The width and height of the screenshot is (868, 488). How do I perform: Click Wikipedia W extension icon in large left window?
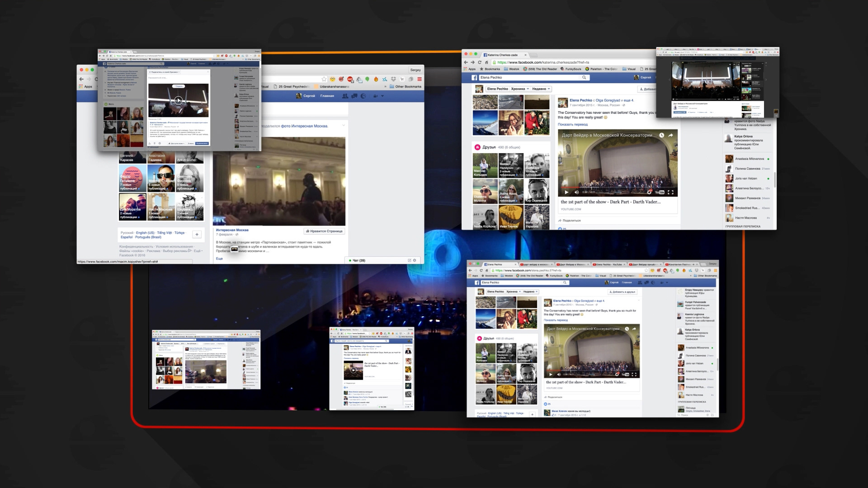coord(402,80)
